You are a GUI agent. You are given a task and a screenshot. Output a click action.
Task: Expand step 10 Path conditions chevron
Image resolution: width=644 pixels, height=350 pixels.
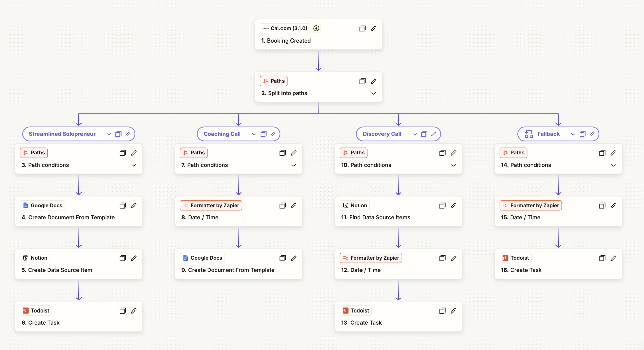[x=453, y=165]
